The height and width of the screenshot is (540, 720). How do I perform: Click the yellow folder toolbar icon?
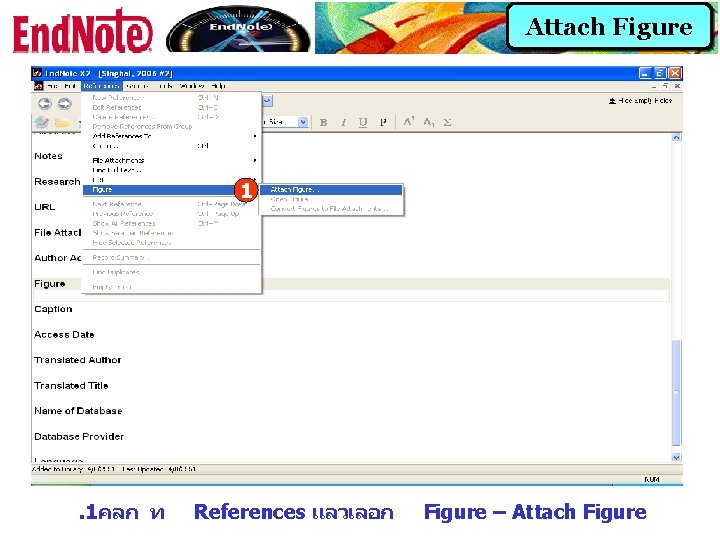pos(61,123)
